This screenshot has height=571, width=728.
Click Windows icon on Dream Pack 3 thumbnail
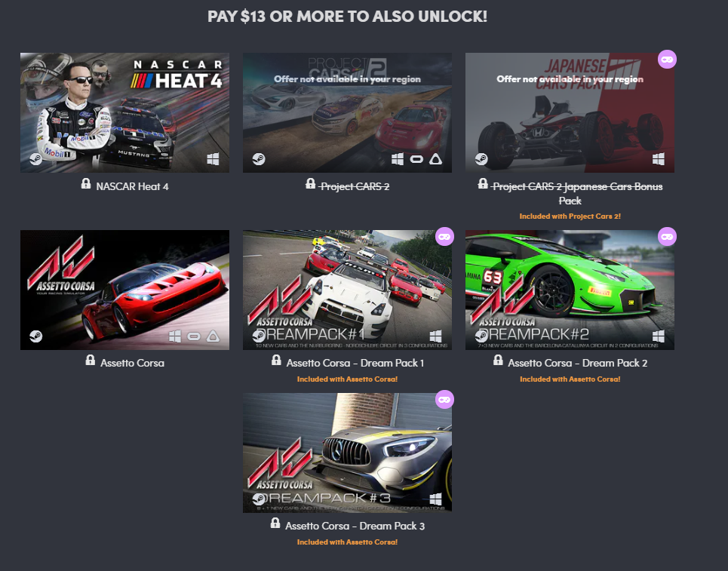[x=435, y=499]
